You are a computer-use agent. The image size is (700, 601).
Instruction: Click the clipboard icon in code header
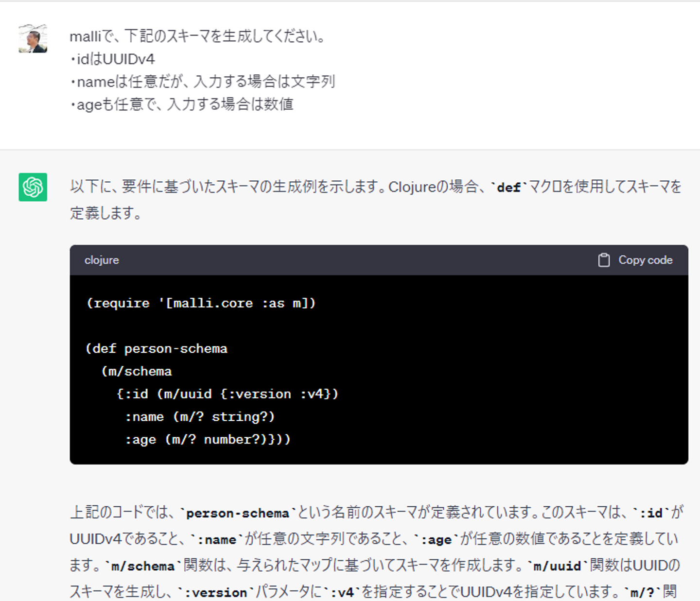(x=604, y=260)
